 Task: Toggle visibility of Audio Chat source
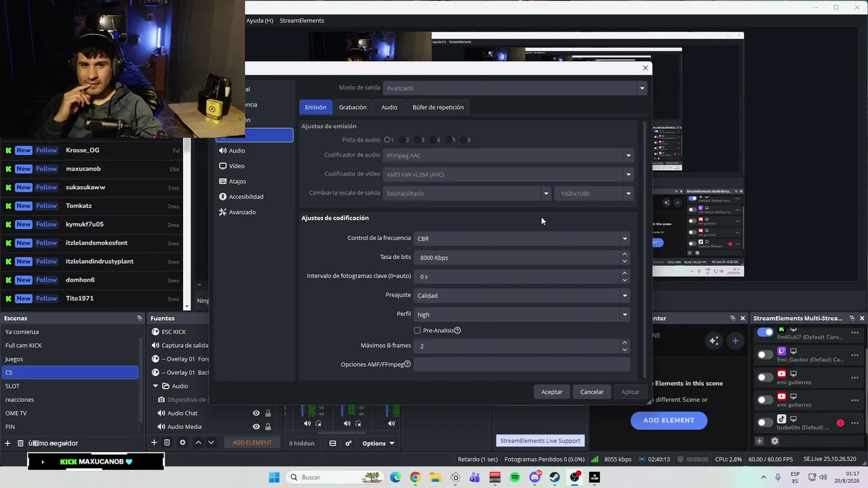256,413
